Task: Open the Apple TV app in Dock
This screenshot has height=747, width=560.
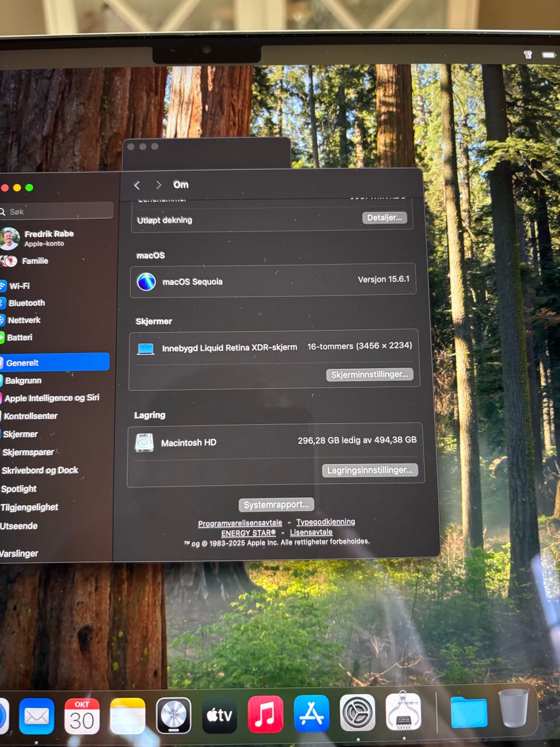Action: coord(219,715)
